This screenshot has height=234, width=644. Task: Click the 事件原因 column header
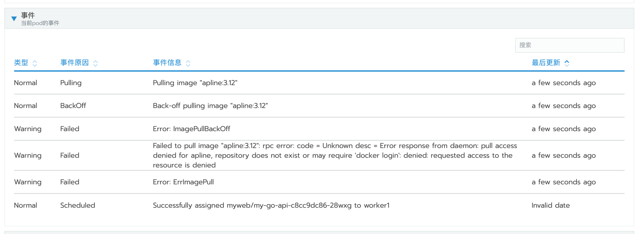click(75, 63)
